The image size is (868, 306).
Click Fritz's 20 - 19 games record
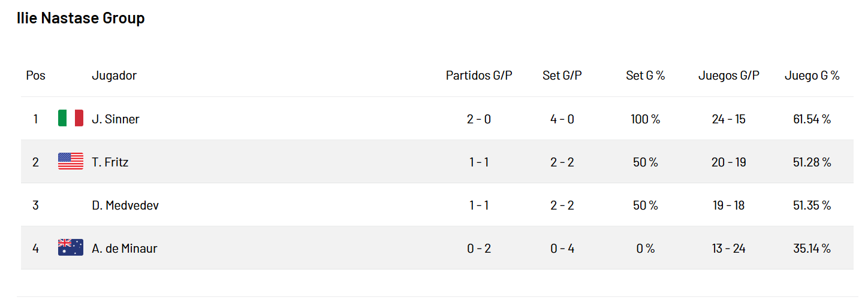(729, 162)
